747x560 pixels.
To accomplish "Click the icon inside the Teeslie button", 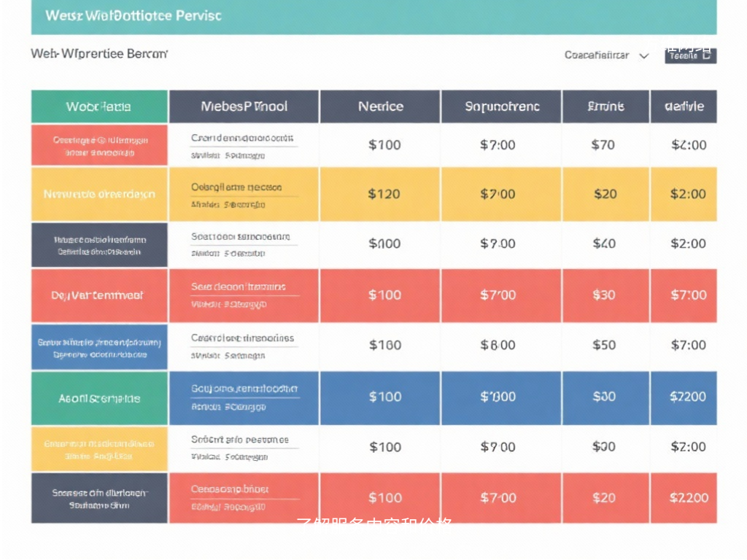I will click(705, 55).
